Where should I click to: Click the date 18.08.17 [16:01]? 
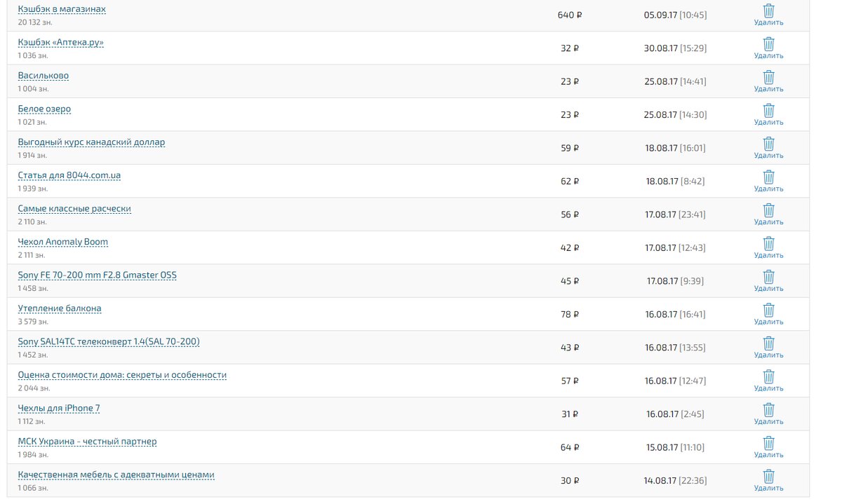pyautogui.click(x=675, y=148)
